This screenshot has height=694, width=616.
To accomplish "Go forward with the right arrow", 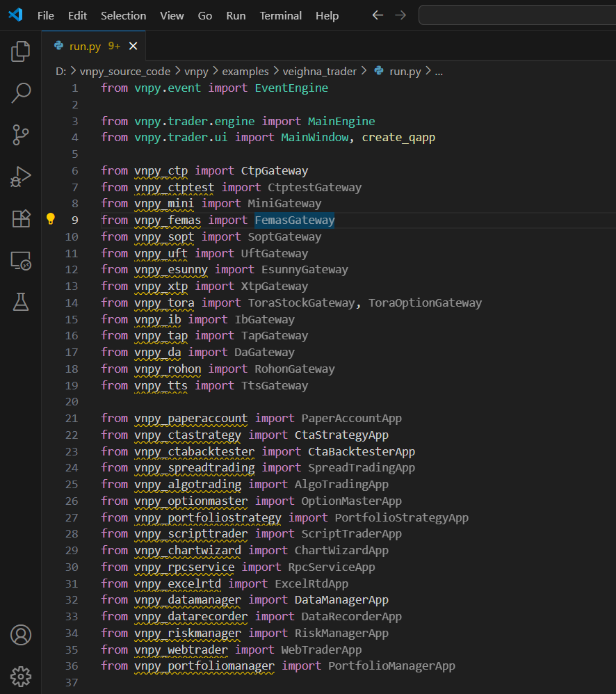I will pos(400,15).
